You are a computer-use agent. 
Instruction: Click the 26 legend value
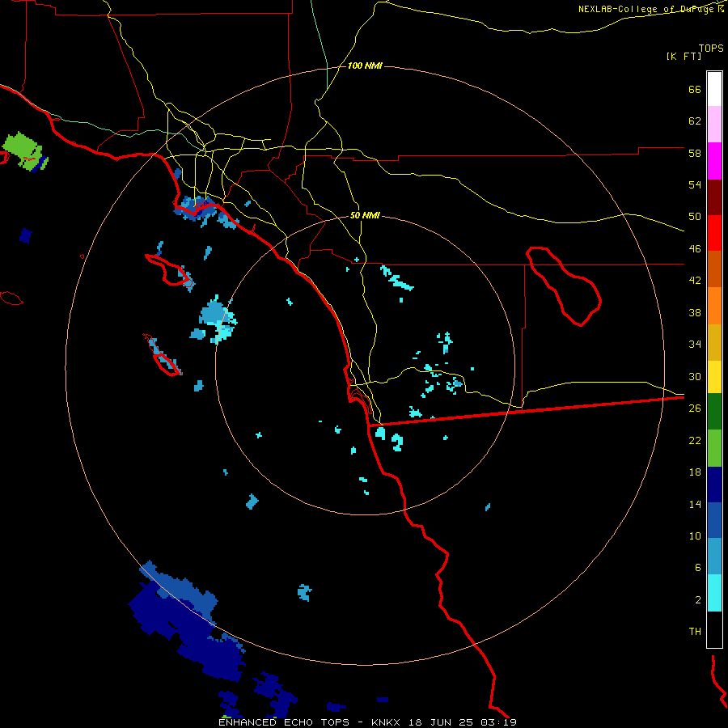tap(695, 408)
